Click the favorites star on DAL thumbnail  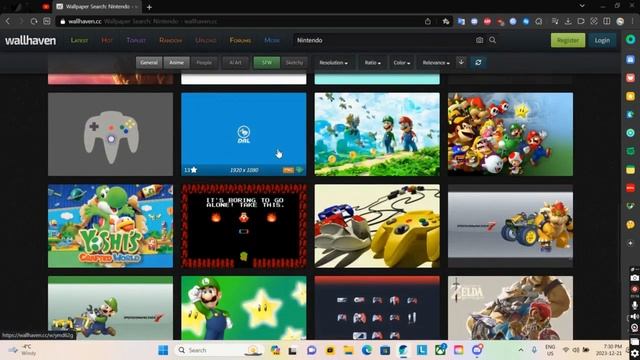[x=193, y=170]
